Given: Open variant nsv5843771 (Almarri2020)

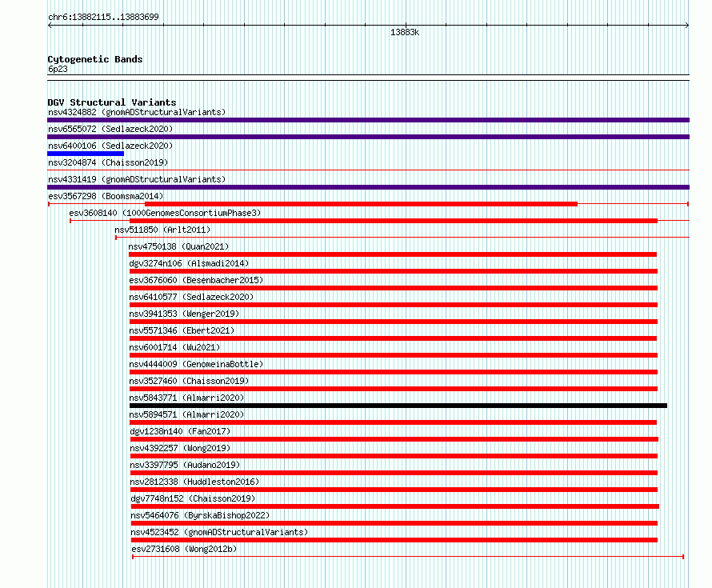Looking at the screenshot, I should point(186,398).
